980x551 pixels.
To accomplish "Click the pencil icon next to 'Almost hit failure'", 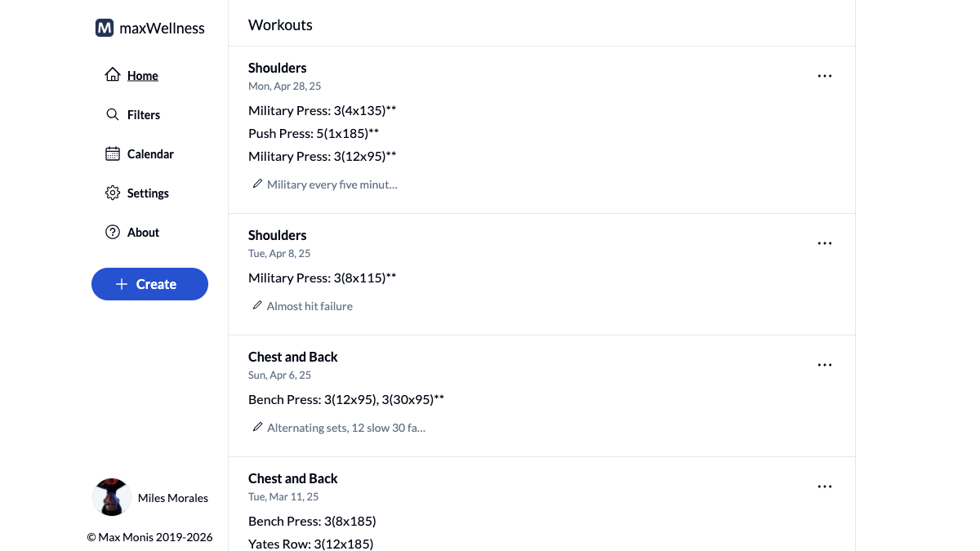I will pyautogui.click(x=257, y=304).
